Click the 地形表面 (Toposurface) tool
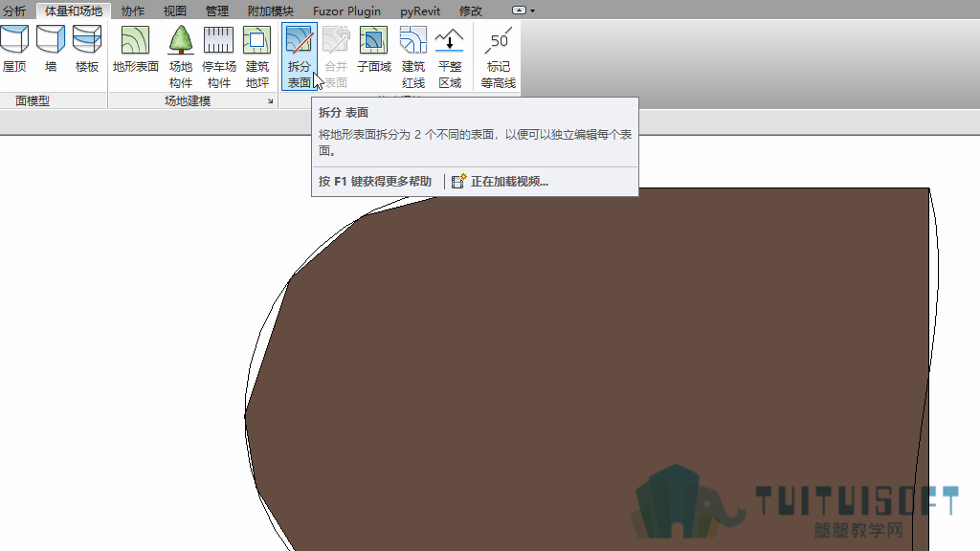The image size is (980, 551). click(x=136, y=50)
